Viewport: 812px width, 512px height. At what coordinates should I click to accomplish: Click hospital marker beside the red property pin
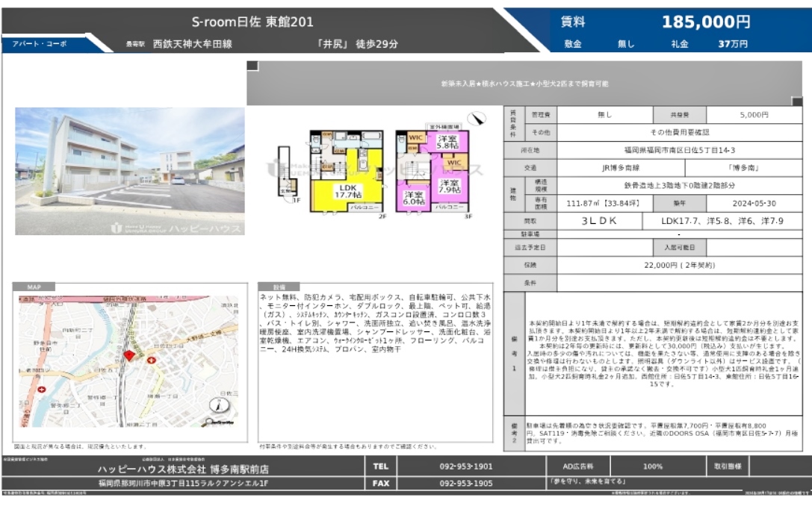click(151, 360)
